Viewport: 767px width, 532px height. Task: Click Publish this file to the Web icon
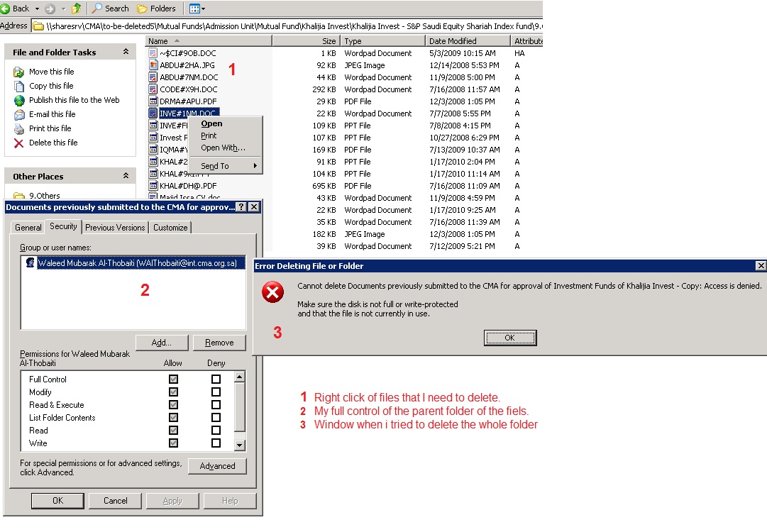coord(18,100)
